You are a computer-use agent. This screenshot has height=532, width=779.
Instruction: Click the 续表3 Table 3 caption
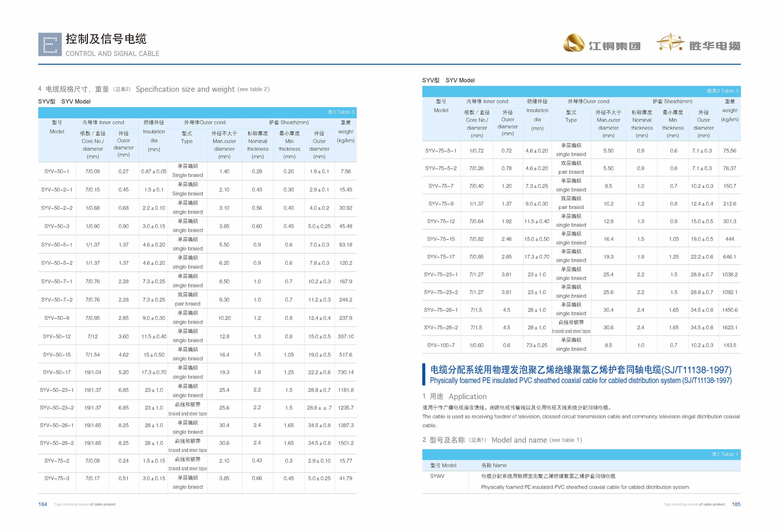(722, 91)
